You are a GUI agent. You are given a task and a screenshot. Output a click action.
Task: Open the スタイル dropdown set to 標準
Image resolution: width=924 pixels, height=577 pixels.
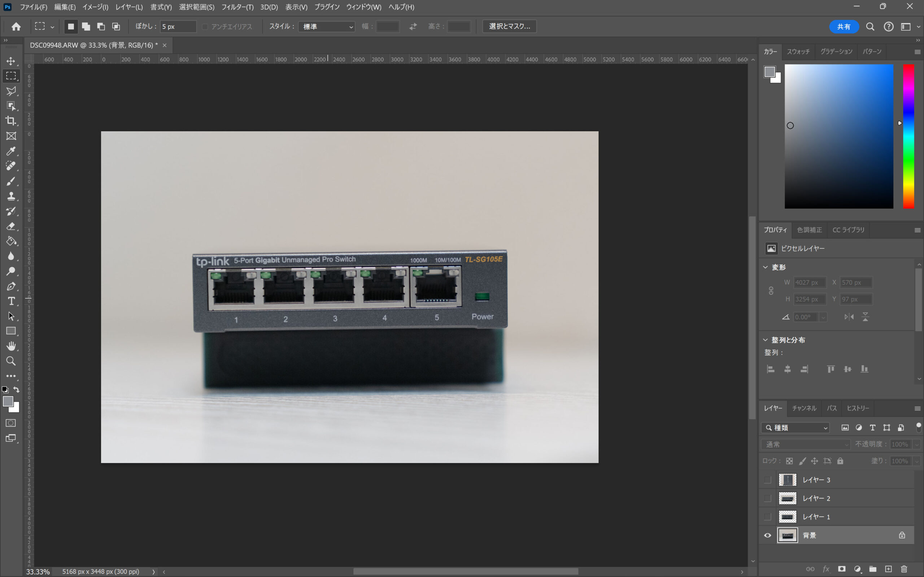point(327,26)
